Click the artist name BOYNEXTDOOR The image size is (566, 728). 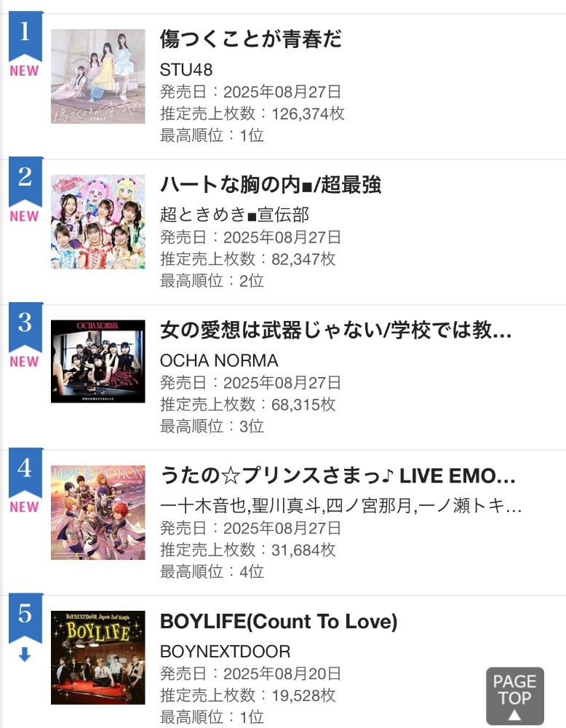pyautogui.click(x=225, y=651)
